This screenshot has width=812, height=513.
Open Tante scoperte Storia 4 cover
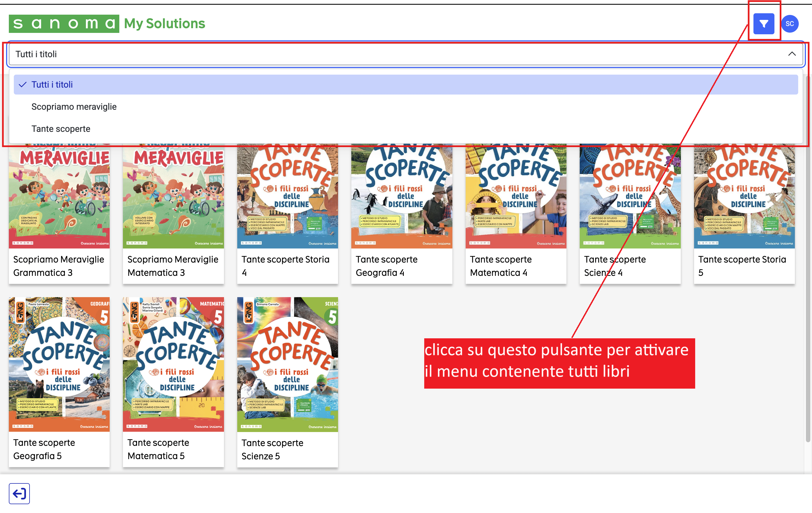tap(287, 196)
